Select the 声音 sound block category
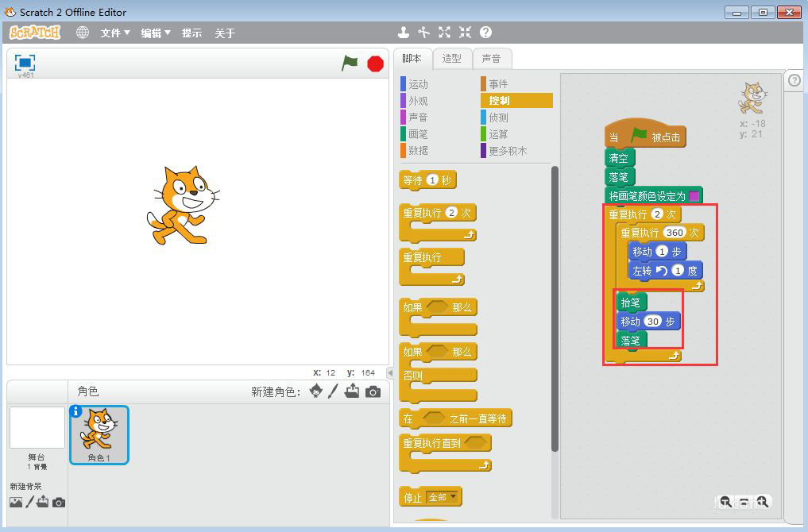 (417, 118)
